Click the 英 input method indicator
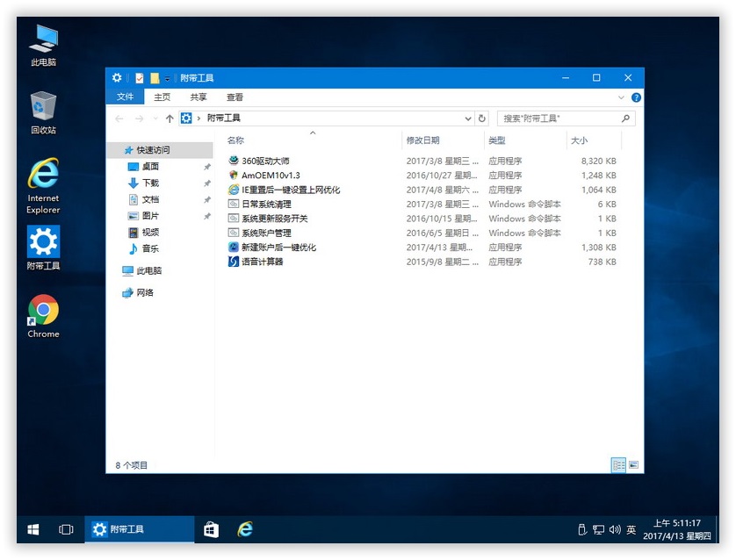The image size is (736, 560). click(x=631, y=530)
